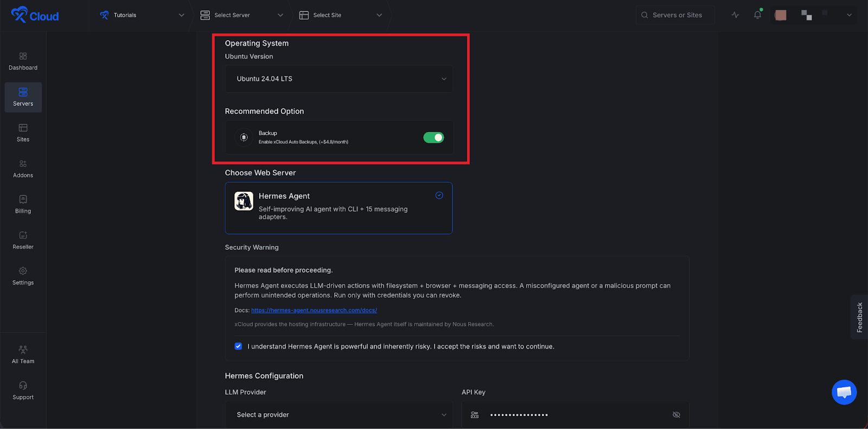Screen dimensions: 868x429
Task: Open the Sites section
Action: [x=23, y=133]
